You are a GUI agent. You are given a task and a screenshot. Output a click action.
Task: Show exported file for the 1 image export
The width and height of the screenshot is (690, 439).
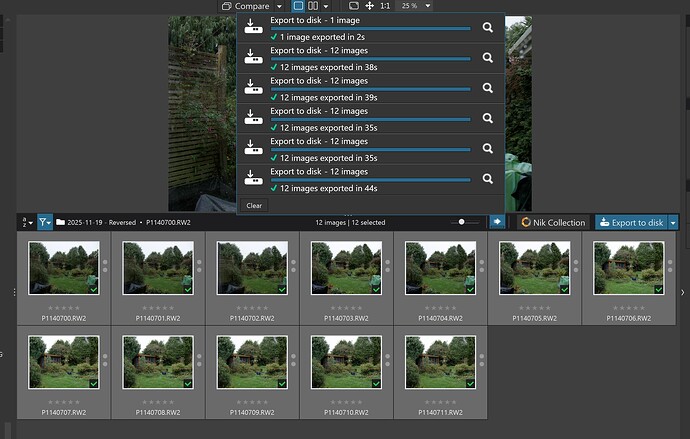(488, 28)
